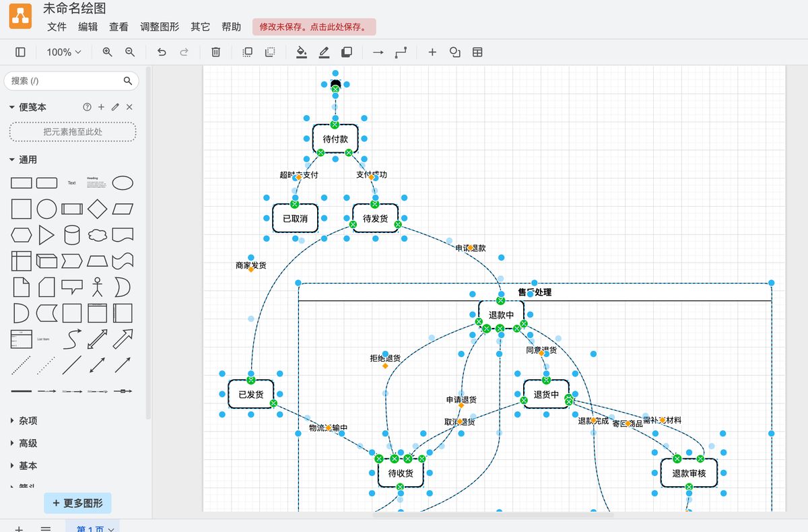Toggle the shadow option in toolbar

(x=347, y=52)
